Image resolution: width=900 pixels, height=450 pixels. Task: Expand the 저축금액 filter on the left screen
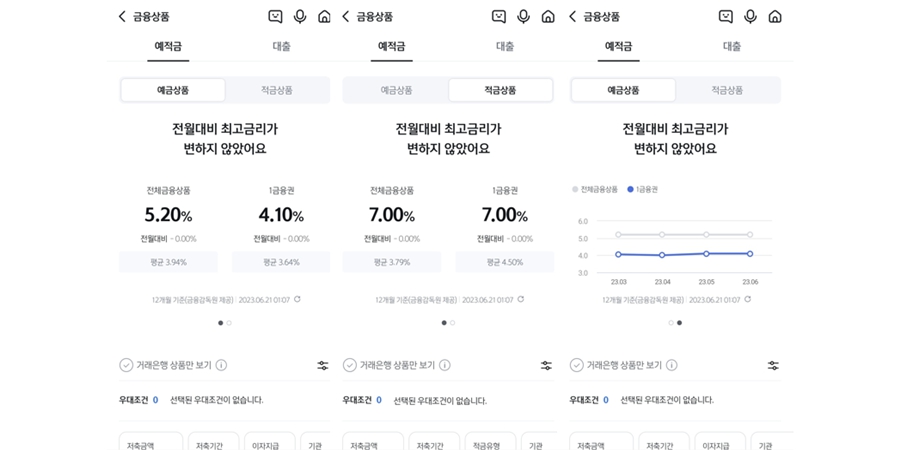click(x=151, y=442)
